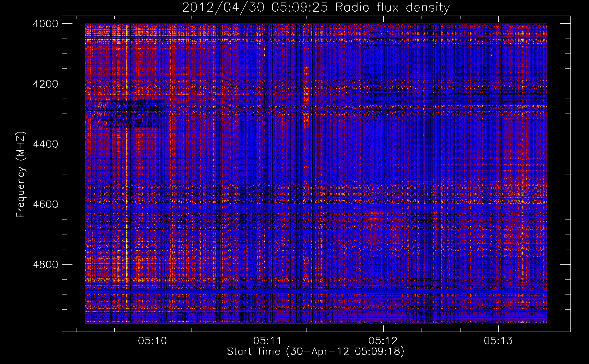Select the 4400 frequency tick label

(x=46, y=144)
